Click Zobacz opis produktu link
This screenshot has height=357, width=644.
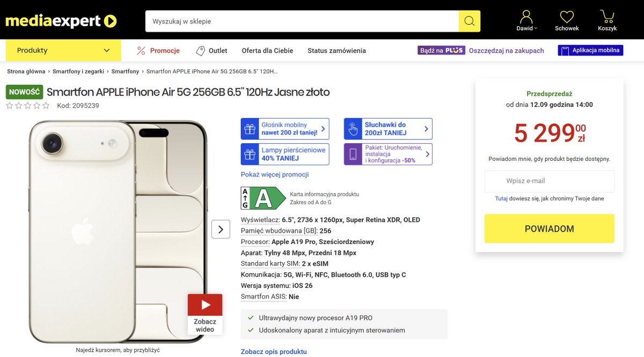(274, 352)
